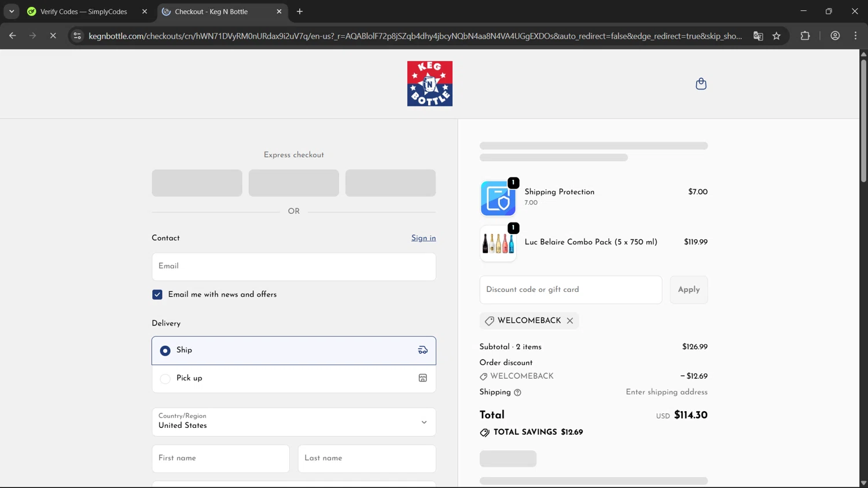The width and height of the screenshot is (868, 488).
Task: Select the Pick up delivery option
Action: click(x=293, y=379)
